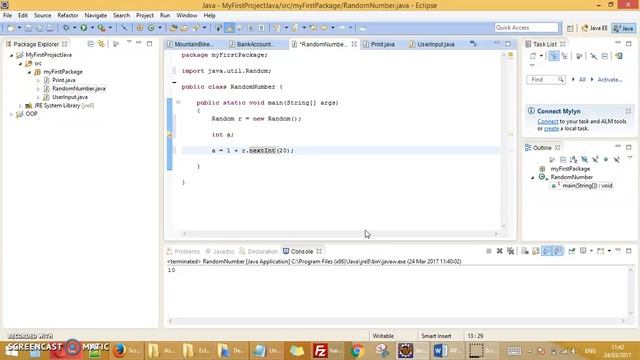Expand the JRE System Library node
The width and height of the screenshot is (640, 360).
click(x=20, y=106)
